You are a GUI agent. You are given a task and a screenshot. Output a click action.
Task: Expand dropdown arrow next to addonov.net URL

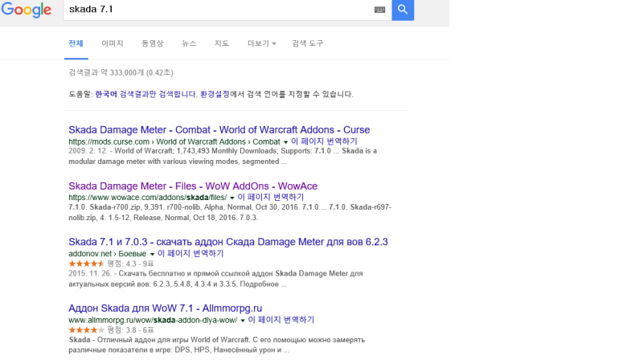[x=152, y=254]
